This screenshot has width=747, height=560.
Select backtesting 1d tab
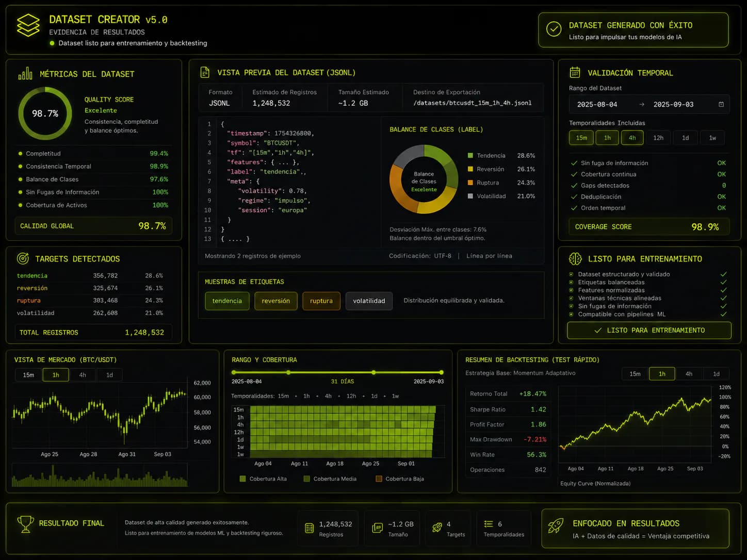[x=716, y=374]
